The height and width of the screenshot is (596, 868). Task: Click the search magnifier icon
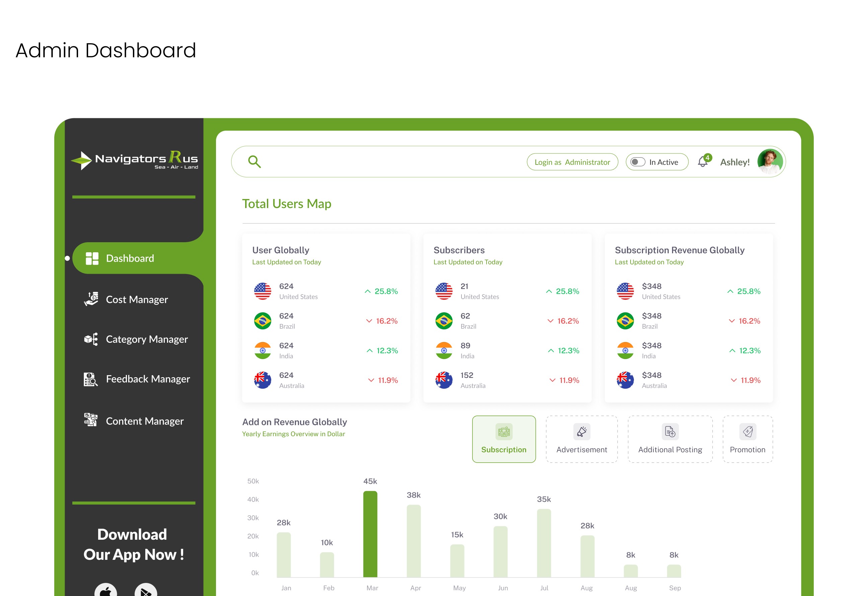(x=255, y=162)
